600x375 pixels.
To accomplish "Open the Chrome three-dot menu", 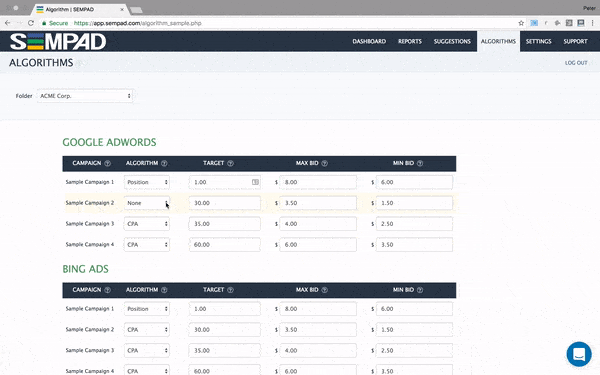I will (592, 23).
